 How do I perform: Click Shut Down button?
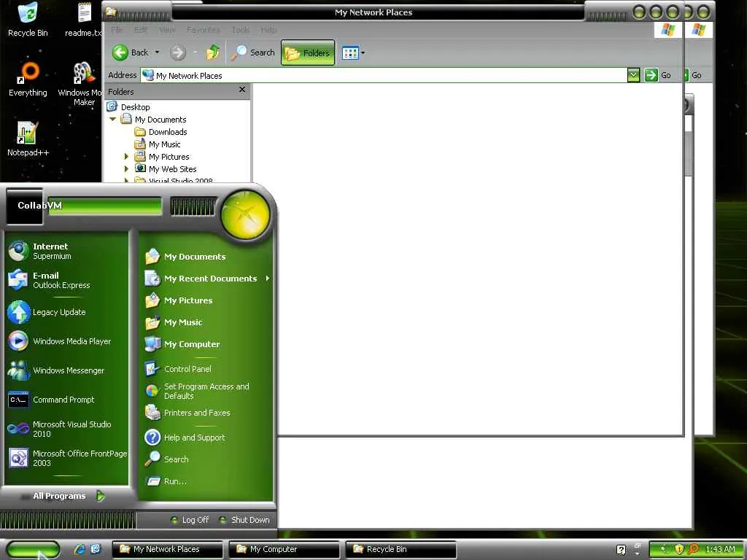tap(244, 520)
